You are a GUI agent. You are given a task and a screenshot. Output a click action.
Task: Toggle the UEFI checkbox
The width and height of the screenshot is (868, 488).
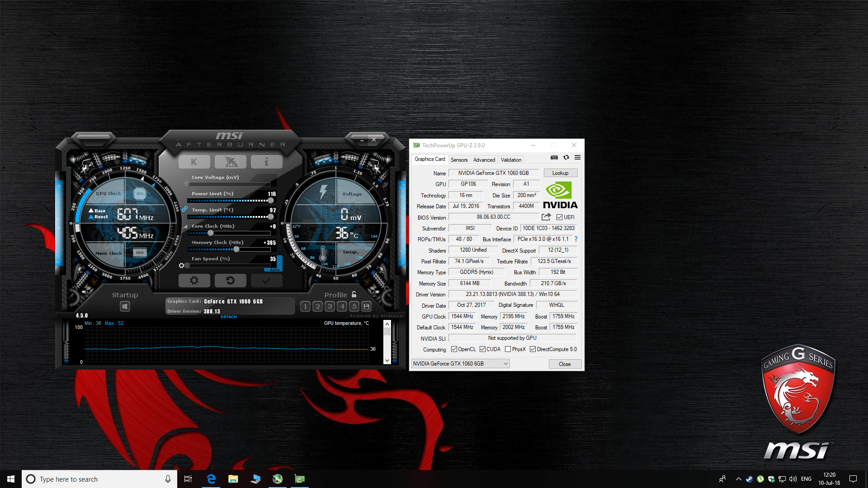(559, 217)
